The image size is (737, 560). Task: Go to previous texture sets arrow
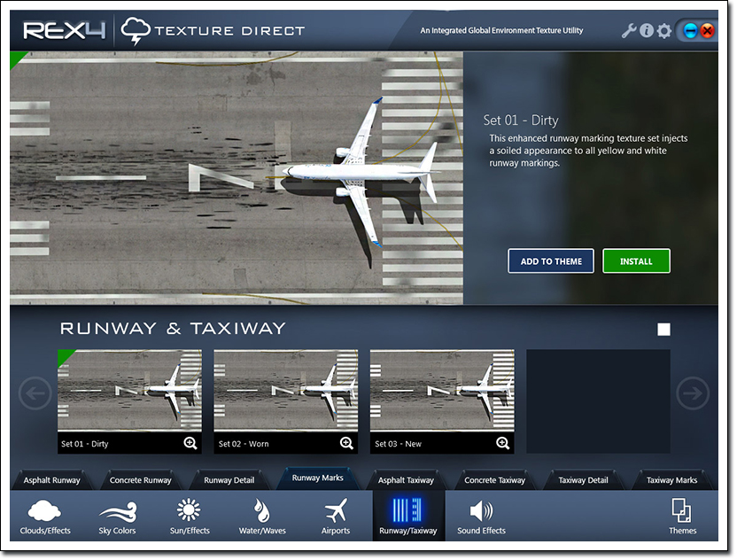pyautogui.click(x=35, y=393)
